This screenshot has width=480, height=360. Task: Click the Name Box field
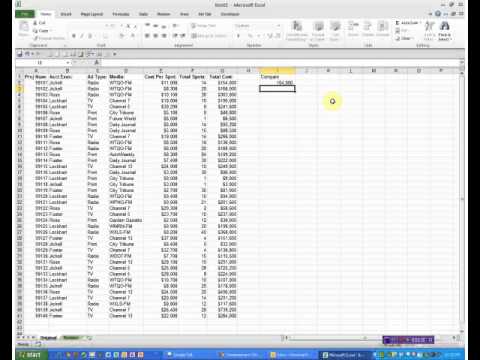pos(40,63)
